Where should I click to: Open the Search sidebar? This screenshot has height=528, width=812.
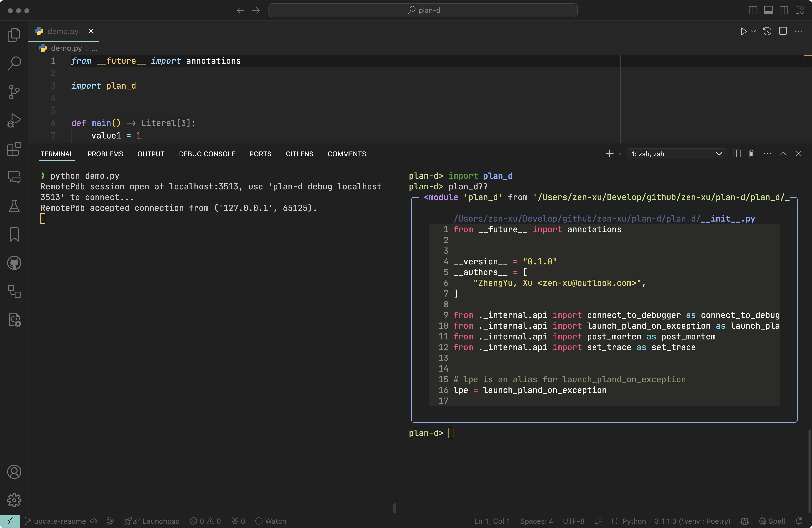tap(14, 63)
